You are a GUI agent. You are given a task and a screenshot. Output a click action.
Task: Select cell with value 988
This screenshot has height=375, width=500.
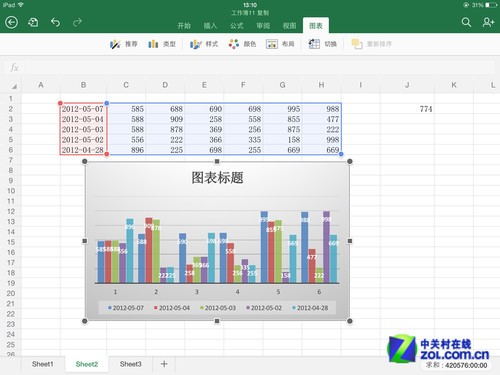tap(322, 109)
